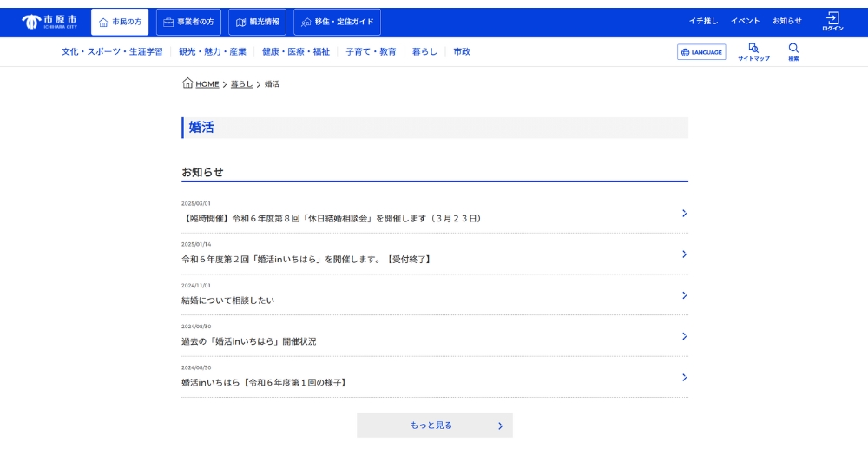Open the サイトマップ sitemap icon
The height and width of the screenshot is (469, 868).
coord(753,52)
